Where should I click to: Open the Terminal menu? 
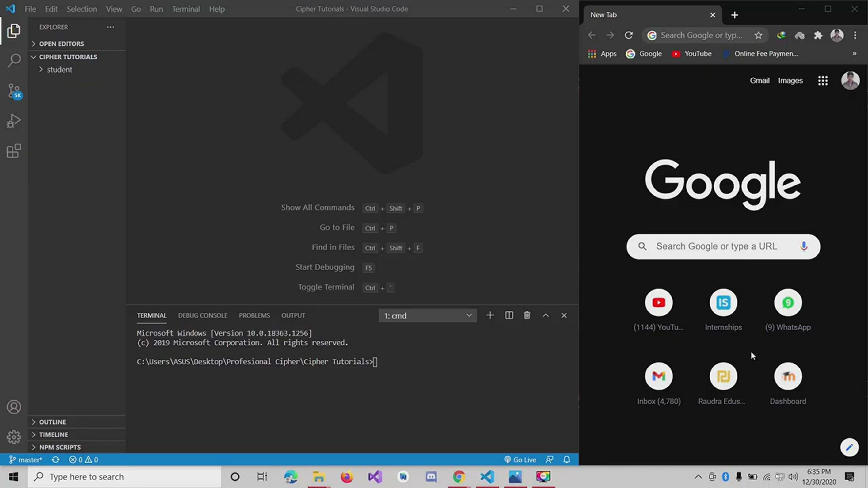tap(186, 9)
